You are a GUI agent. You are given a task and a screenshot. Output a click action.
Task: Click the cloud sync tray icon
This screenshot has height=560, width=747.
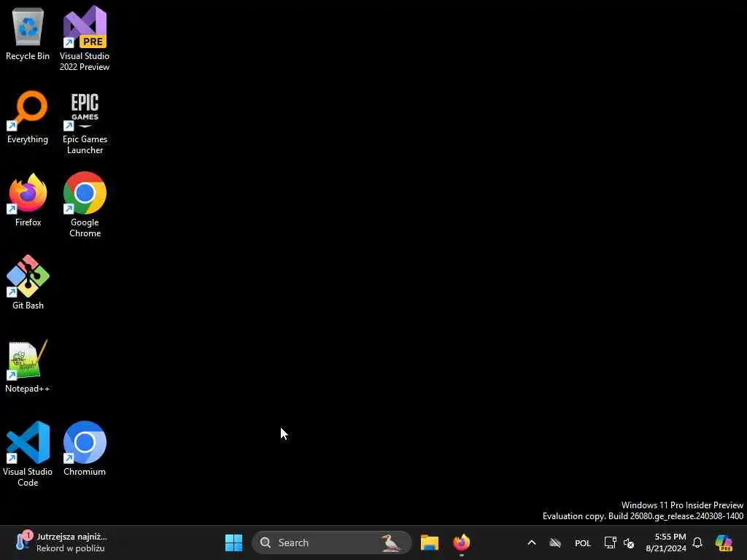555,542
